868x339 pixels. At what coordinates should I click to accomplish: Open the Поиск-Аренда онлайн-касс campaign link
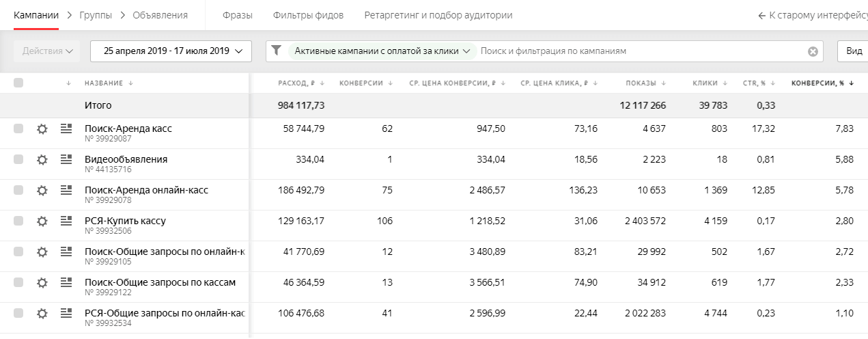pos(146,190)
